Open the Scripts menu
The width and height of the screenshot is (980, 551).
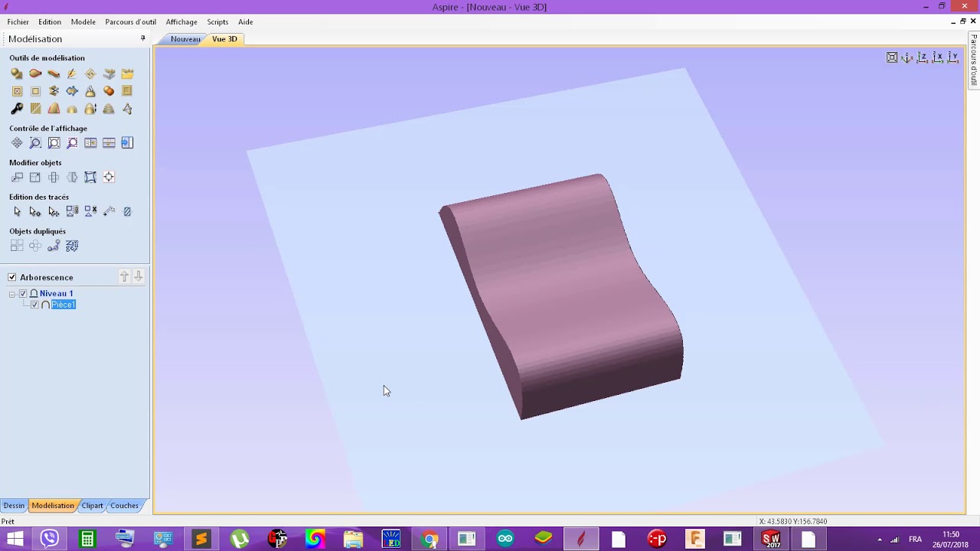(217, 21)
